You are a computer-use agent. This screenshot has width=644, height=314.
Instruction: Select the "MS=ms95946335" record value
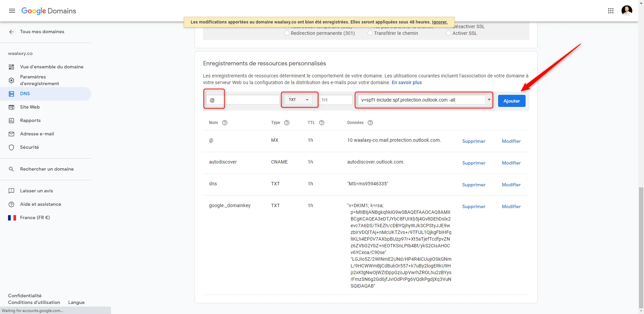(368, 184)
